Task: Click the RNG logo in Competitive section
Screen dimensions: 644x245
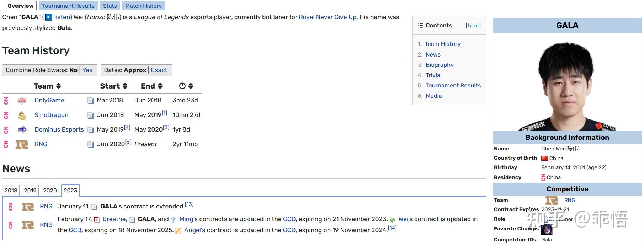Action: coord(552,200)
